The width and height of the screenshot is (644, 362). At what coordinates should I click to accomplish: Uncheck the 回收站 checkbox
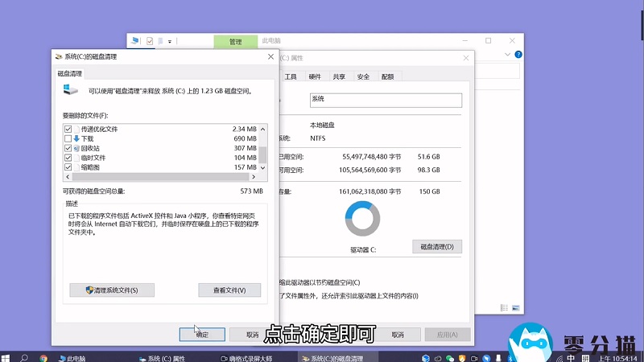coord(68,149)
